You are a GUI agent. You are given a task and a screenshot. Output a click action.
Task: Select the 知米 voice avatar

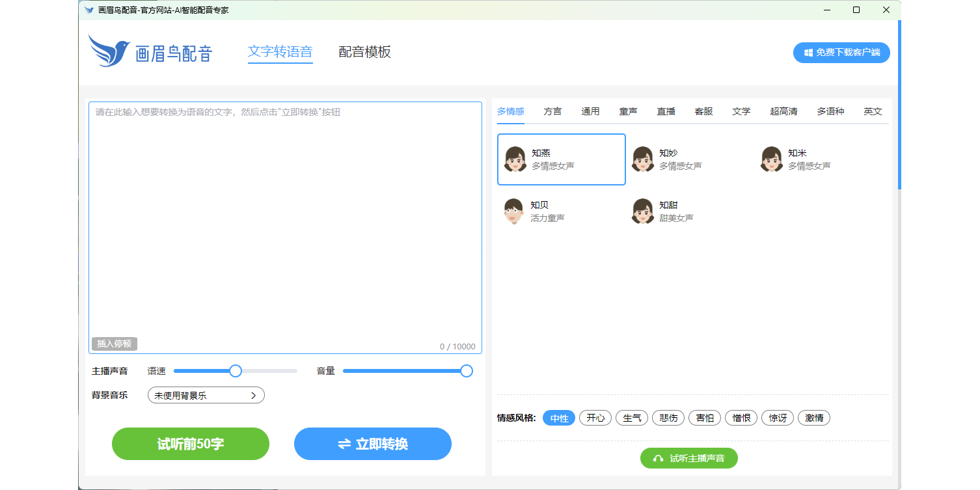point(772,159)
